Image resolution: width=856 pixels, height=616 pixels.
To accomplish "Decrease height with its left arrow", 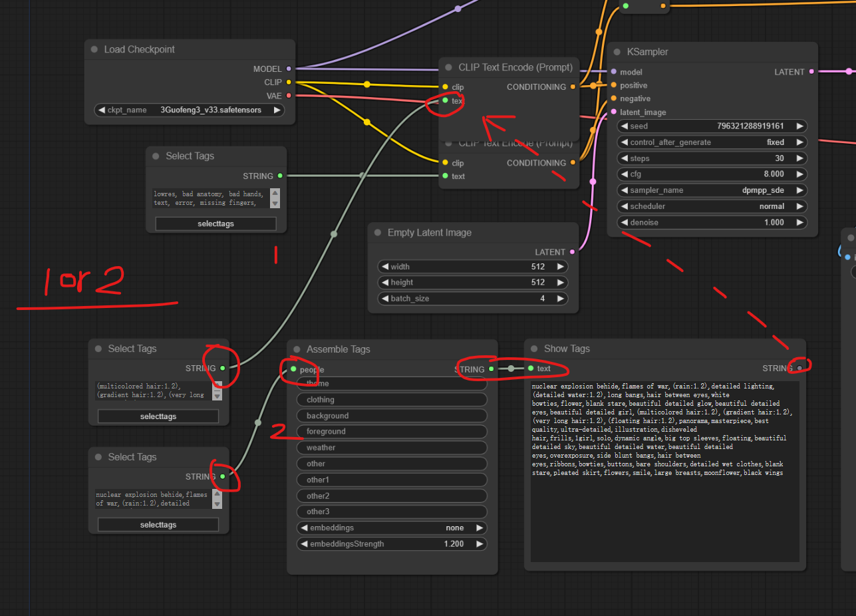I will (385, 283).
